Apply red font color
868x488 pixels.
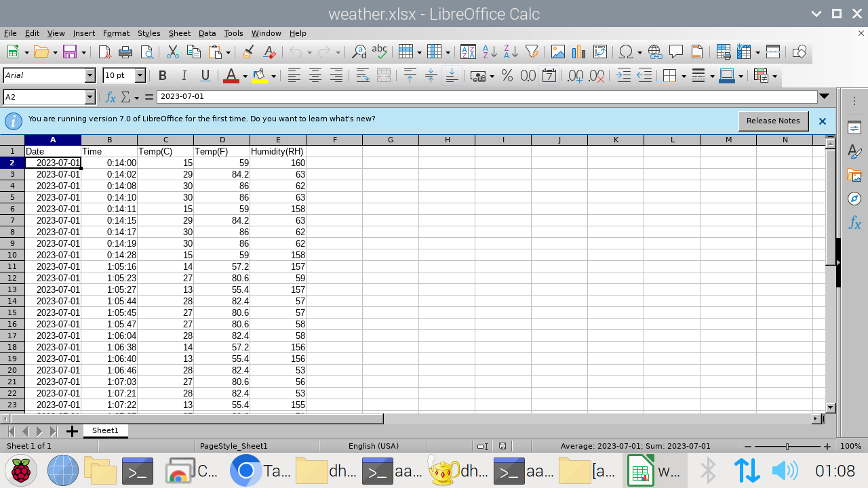click(231, 76)
